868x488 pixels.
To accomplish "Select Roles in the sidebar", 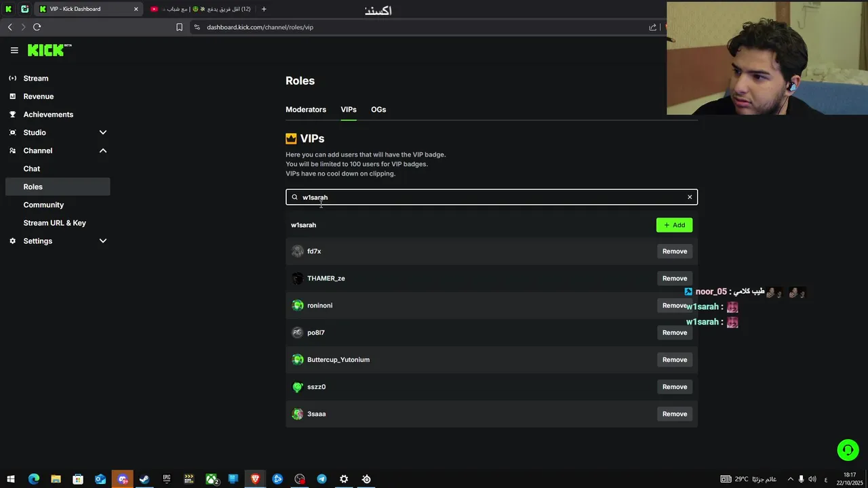I will click(x=57, y=187).
